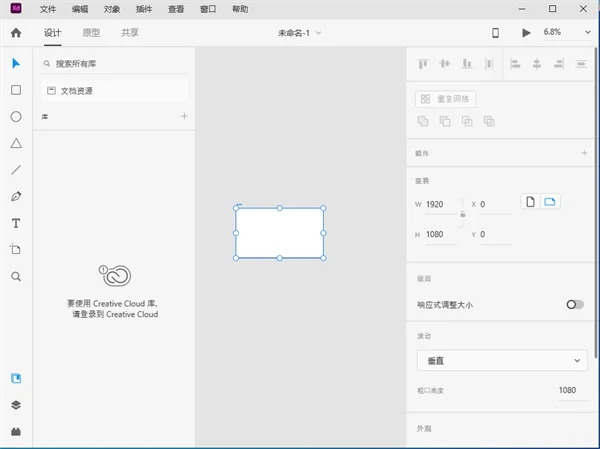Open the 对象 menu
Image resolution: width=600 pixels, height=449 pixels.
pos(112,9)
